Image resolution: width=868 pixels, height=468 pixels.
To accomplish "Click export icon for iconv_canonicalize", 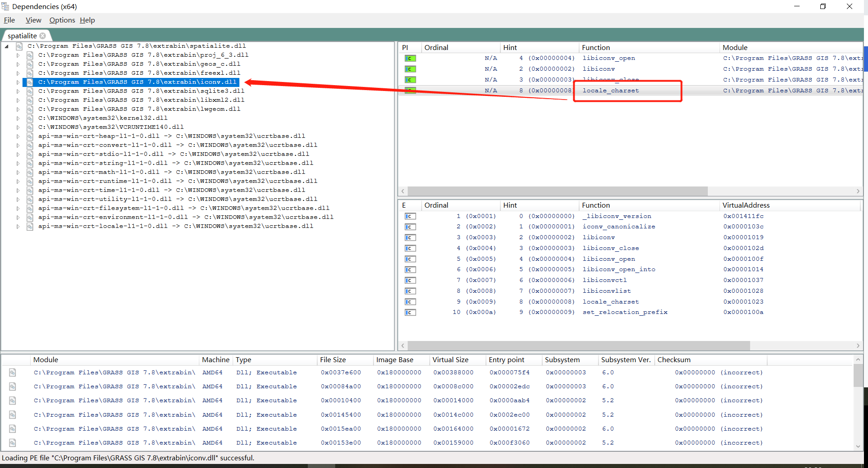I will (410, 227).
